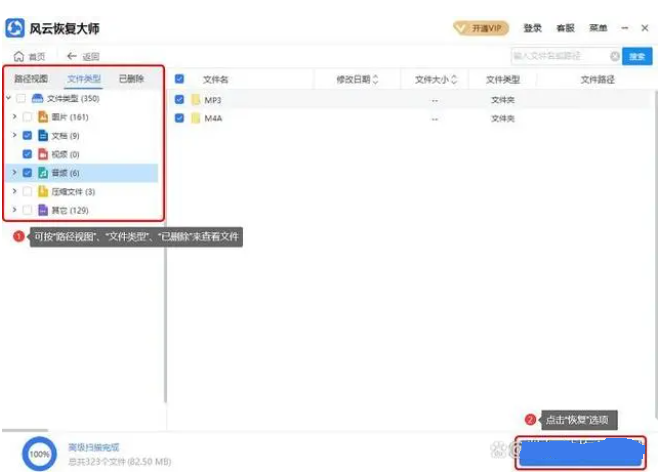
Task: Click the 文件名 column header
Action: (216, 79)
